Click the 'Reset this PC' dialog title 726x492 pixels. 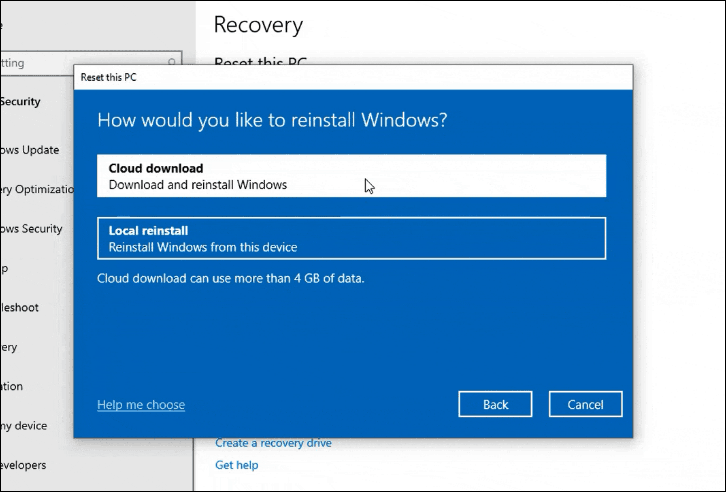point(109,77)
